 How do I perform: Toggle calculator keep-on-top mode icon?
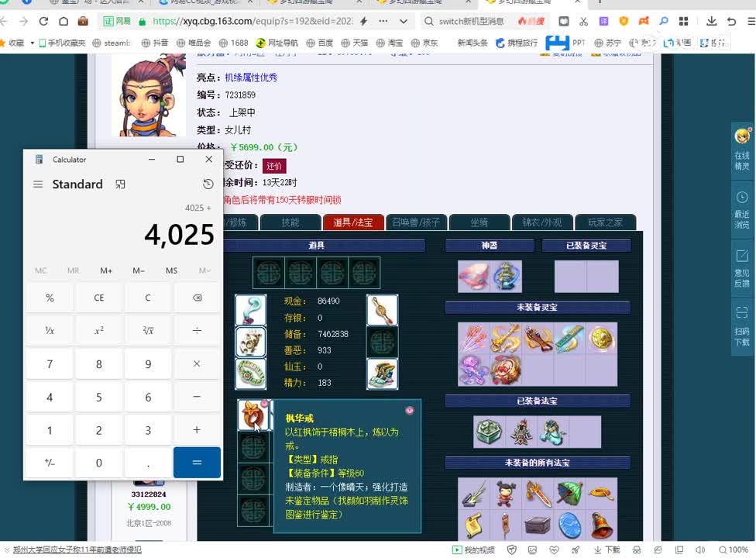120,184
